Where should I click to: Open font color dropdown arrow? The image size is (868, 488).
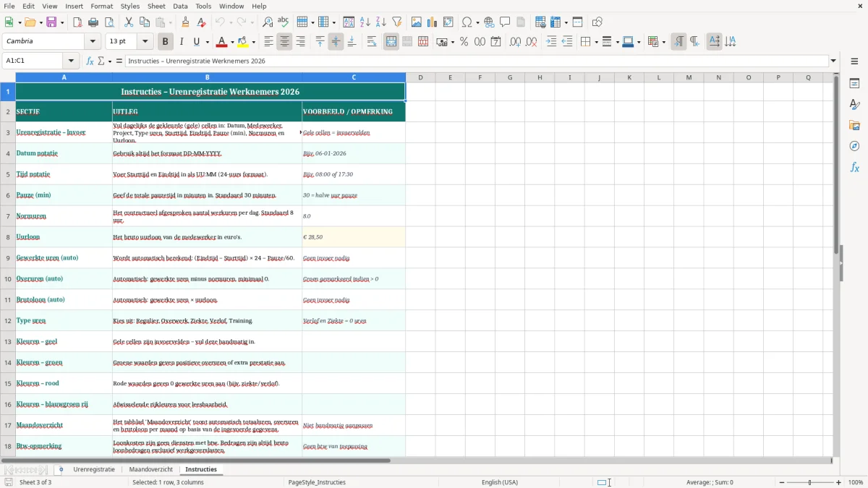click(x=234, y=42)
